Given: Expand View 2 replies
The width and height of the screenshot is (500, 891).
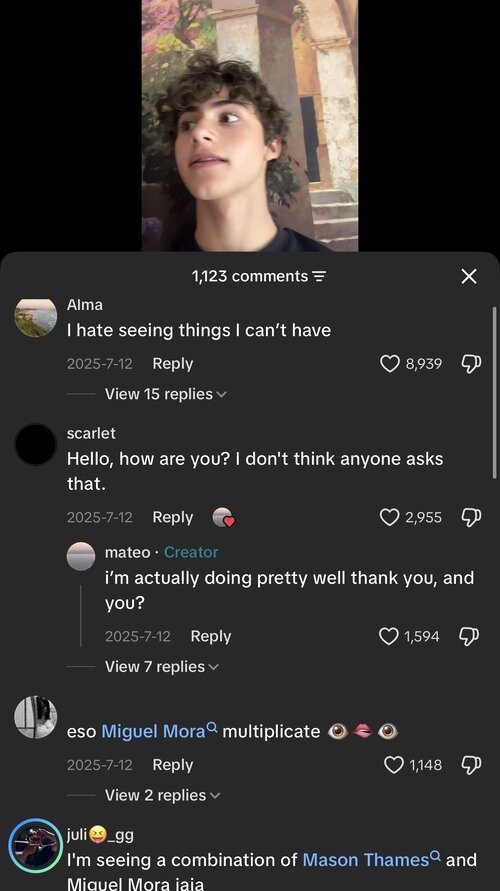Looking at the screenshot, I should (162, 795).
